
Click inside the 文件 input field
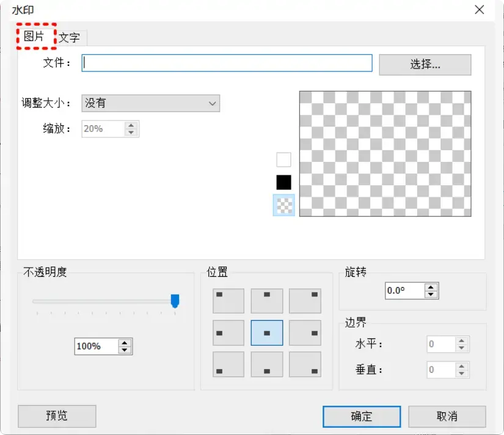point(226,63)
